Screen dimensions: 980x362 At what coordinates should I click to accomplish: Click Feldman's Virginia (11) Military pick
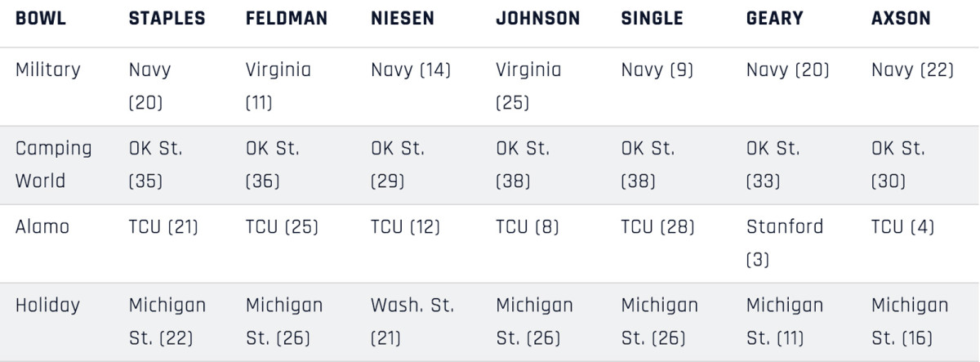(x=278, y=87)
